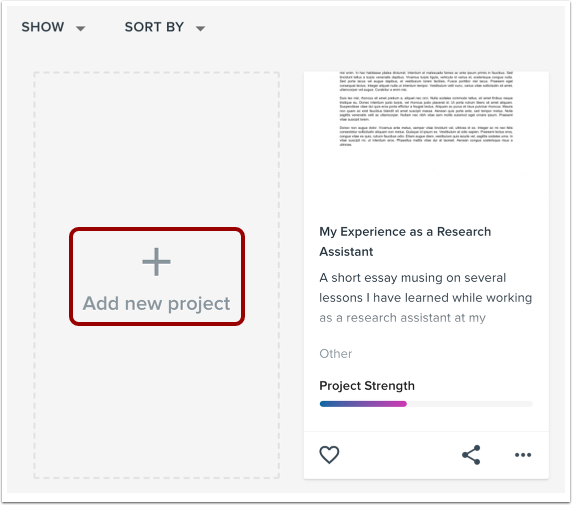
Task: Click the Add new project label
Action: pyautogui.click(x=156, y=304)
